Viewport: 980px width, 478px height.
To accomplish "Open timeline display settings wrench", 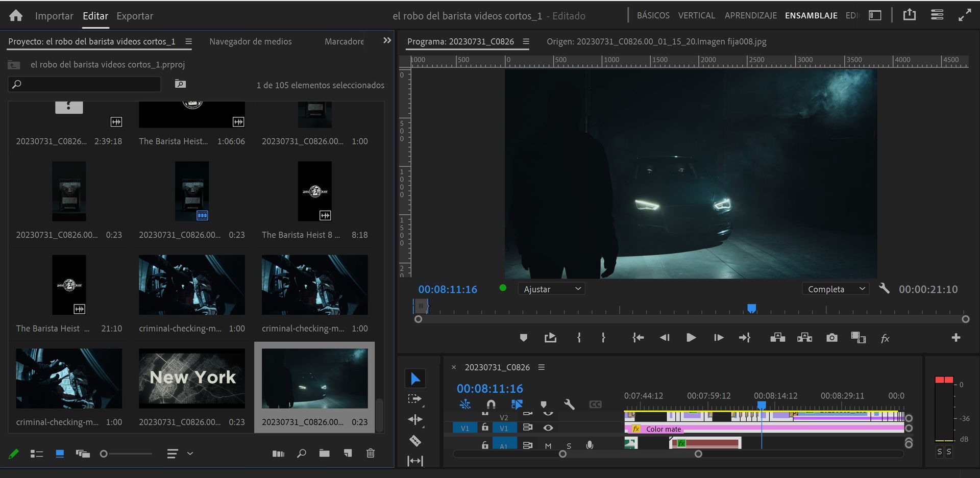I will pyautogui.click(x=569, y=405).
